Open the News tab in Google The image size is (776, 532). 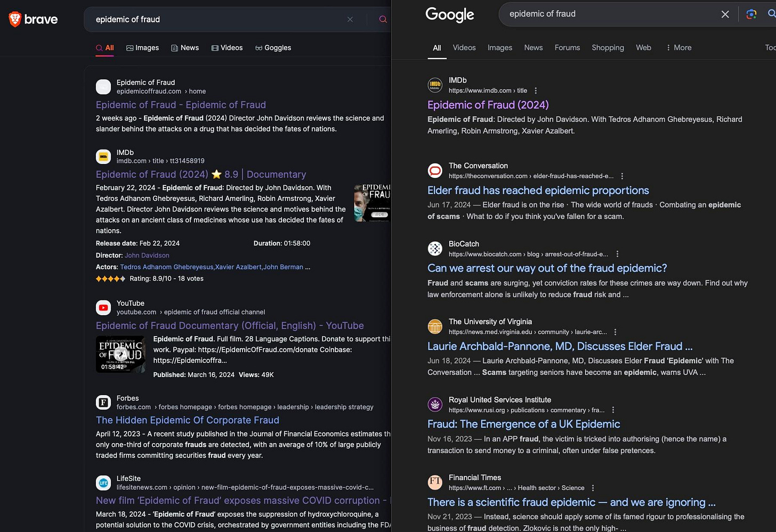pyautogui.click(x=533, y=48)
